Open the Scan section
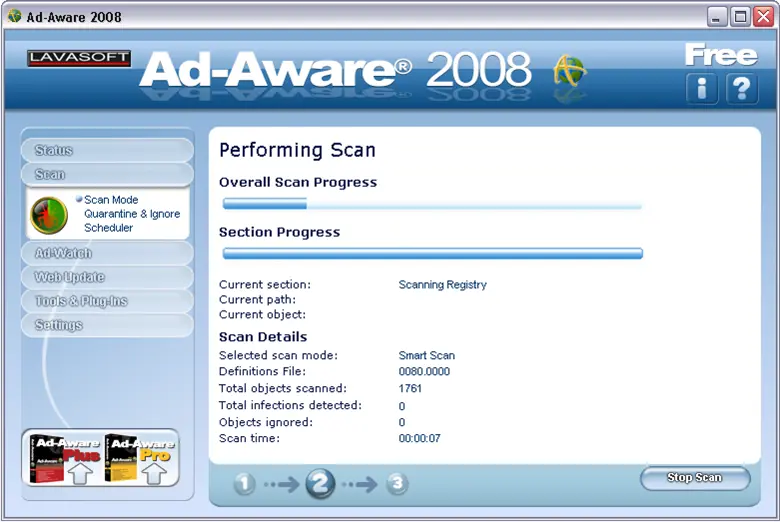The image size is (780, 522). [107, 174]
